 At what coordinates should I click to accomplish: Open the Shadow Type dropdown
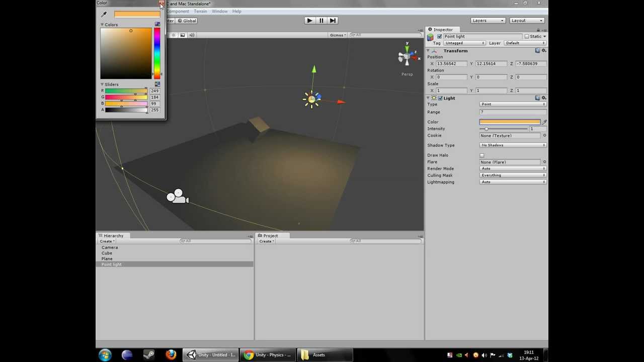pyautogui.click(x=513, y=145)
